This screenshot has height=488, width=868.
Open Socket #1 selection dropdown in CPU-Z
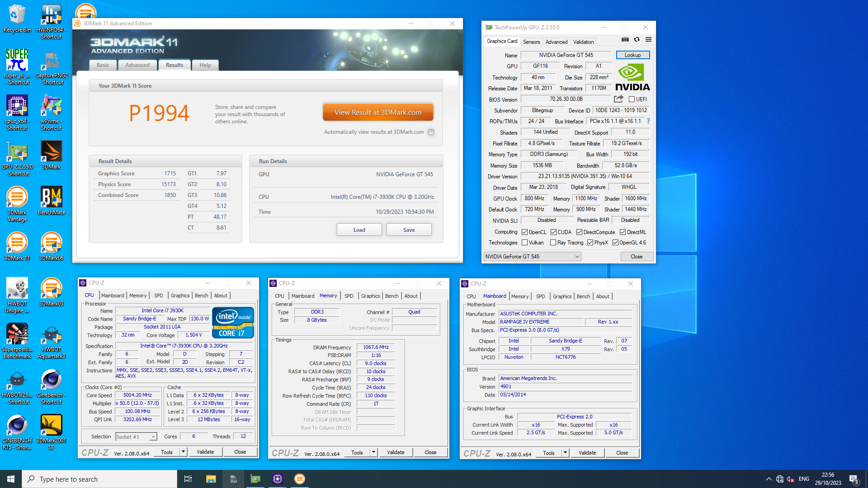[x=136, y=437]
